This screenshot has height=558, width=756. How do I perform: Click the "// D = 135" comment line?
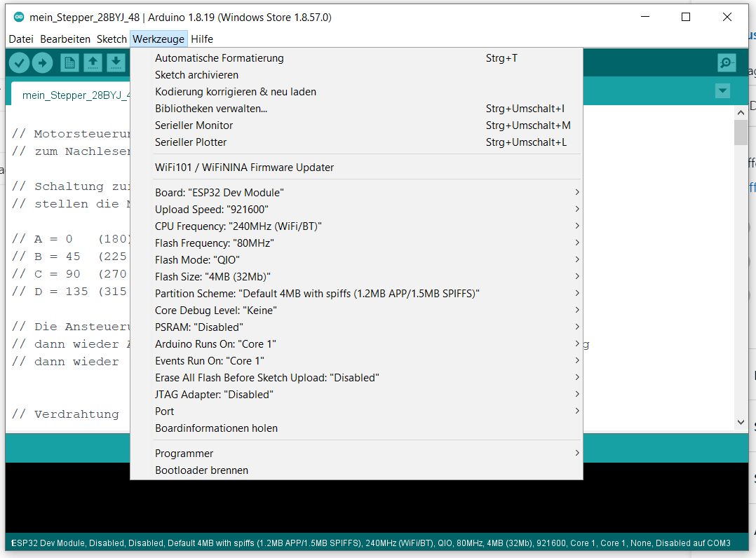pos(69,292)
